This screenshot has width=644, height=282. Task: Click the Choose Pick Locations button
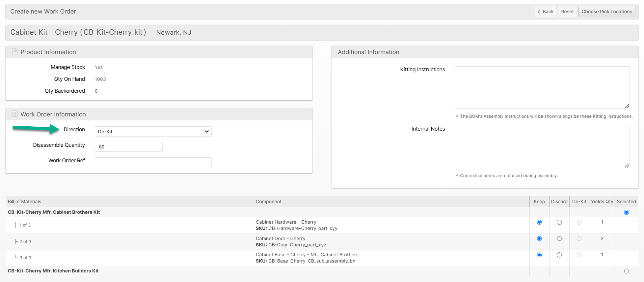(x=606, y=12)
